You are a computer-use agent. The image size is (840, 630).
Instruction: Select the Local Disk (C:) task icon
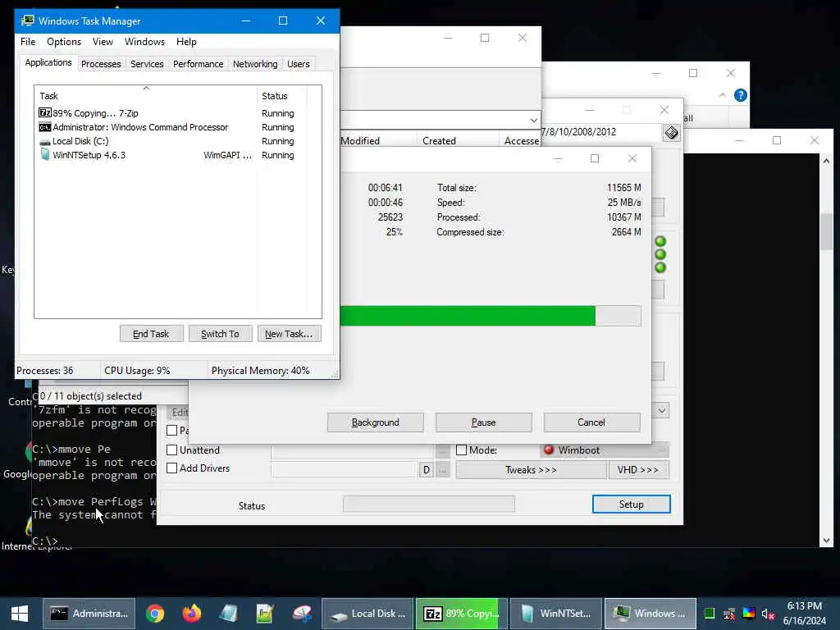[45, 141]
